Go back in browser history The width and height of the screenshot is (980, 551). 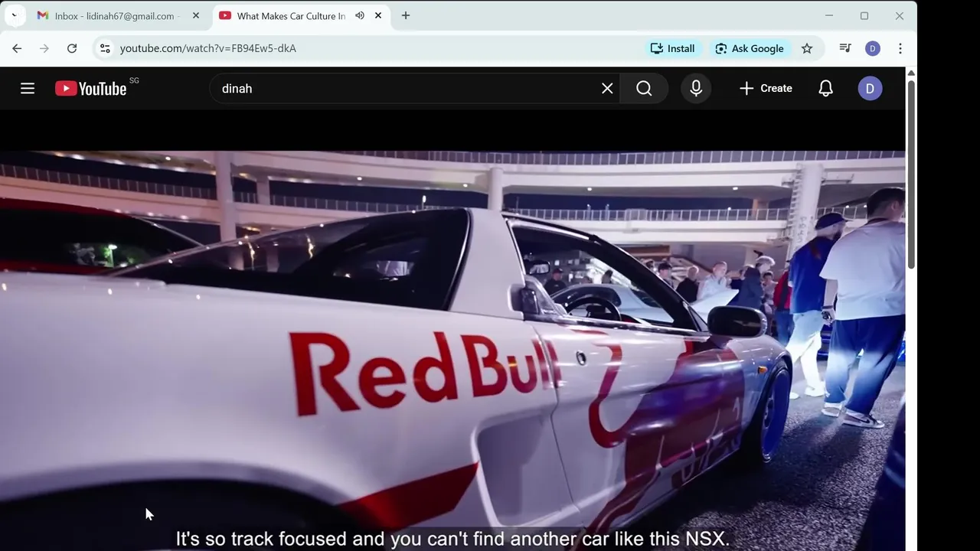click(17, 48)
